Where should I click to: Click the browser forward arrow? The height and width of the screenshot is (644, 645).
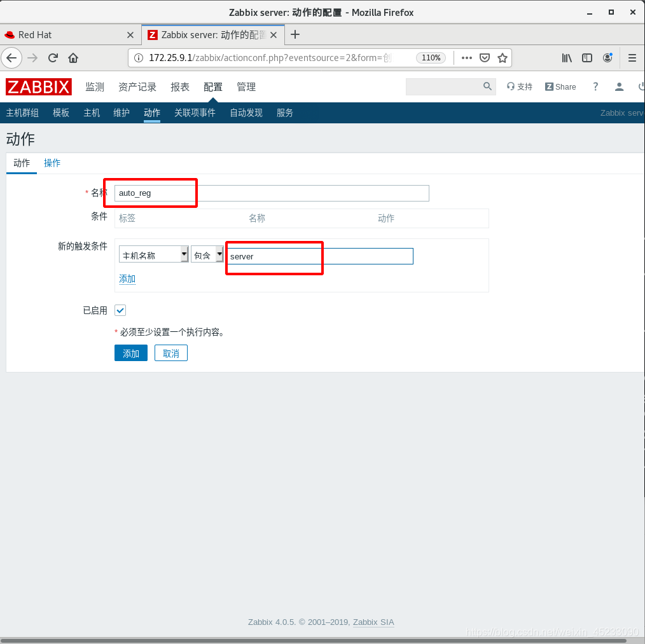click(32, 58)
